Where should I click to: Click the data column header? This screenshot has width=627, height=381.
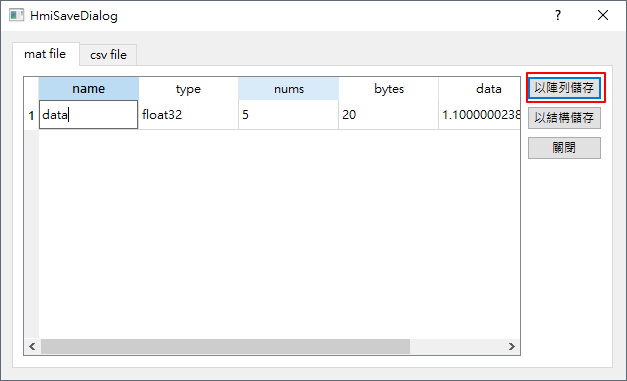pyautogui.click(x=479, y=89)
